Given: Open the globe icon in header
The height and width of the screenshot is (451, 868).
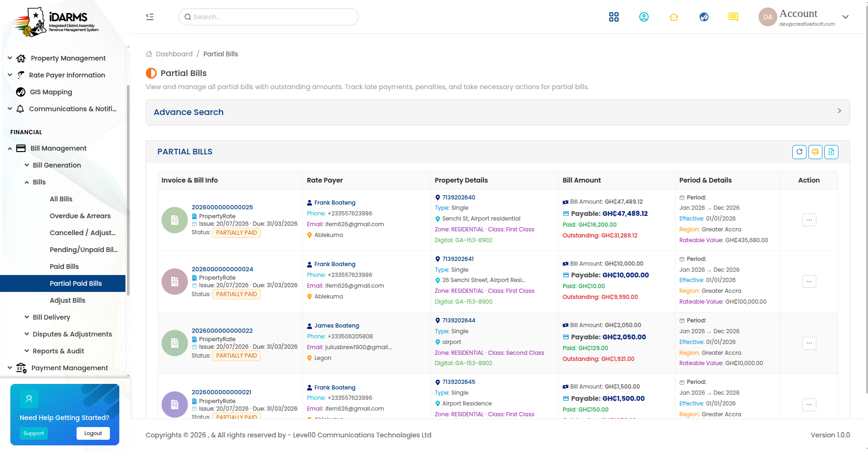Looking at the screenshot, I should point(704,17).
